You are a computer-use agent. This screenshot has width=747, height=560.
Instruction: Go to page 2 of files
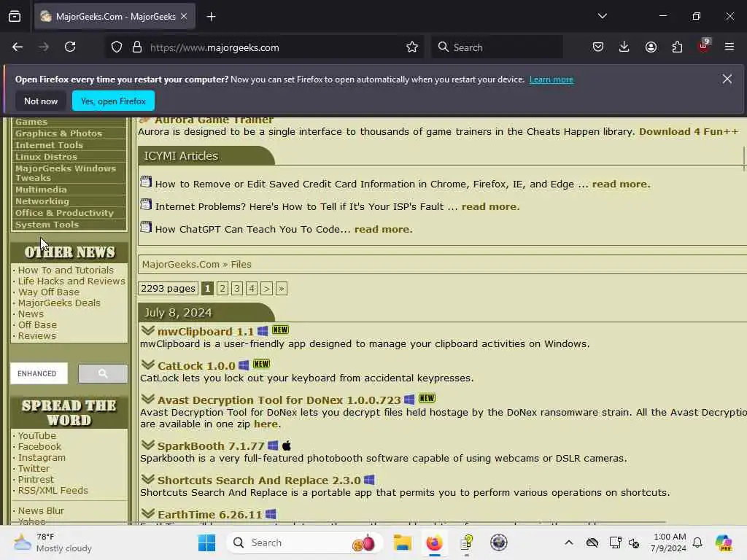tap(222, 289)
